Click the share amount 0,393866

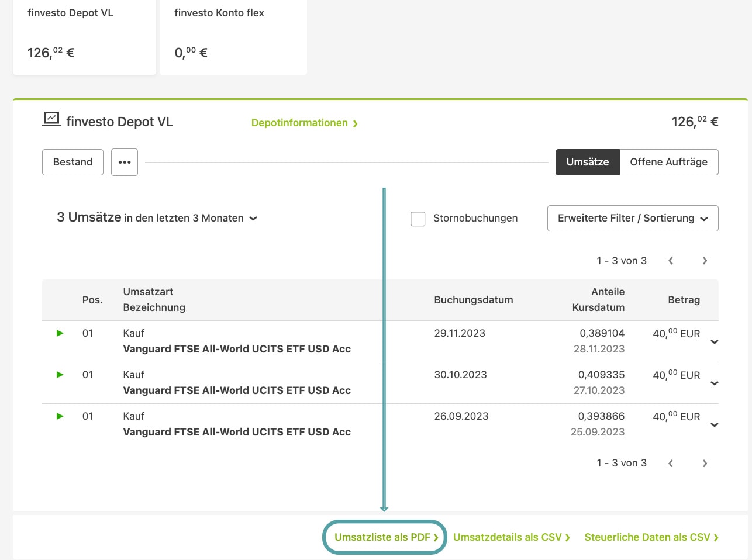pos(601,416)
